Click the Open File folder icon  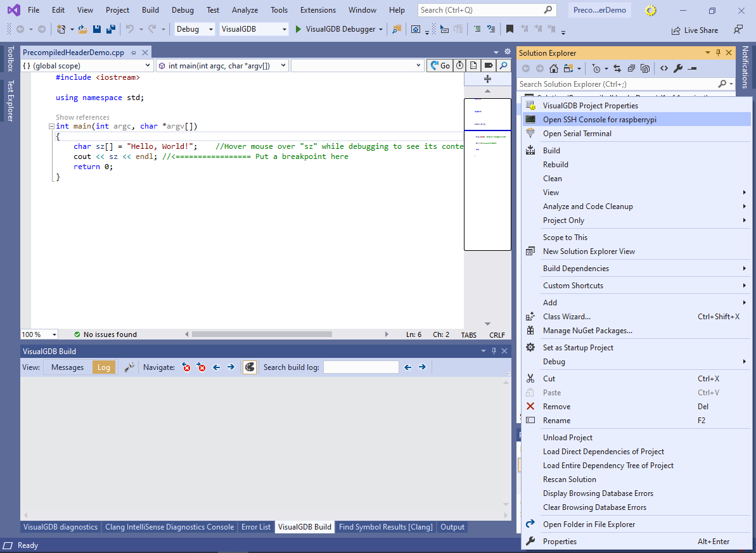tap(83, 29)
